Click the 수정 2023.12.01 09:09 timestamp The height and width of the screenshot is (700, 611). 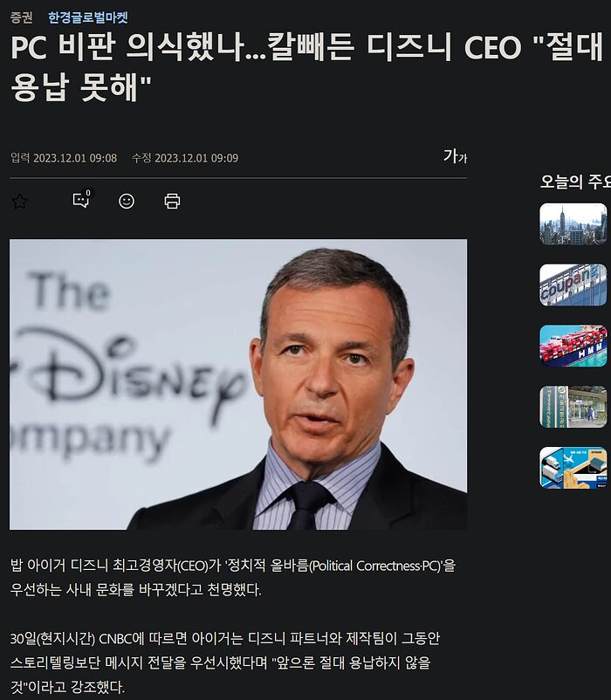[185, 158]
